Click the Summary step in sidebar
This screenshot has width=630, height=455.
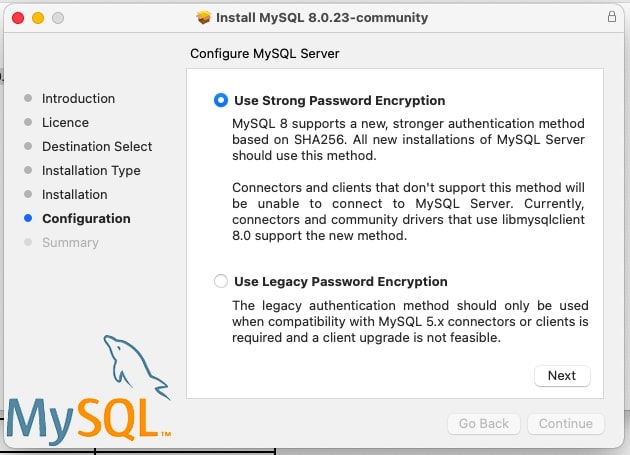(70, 243)
